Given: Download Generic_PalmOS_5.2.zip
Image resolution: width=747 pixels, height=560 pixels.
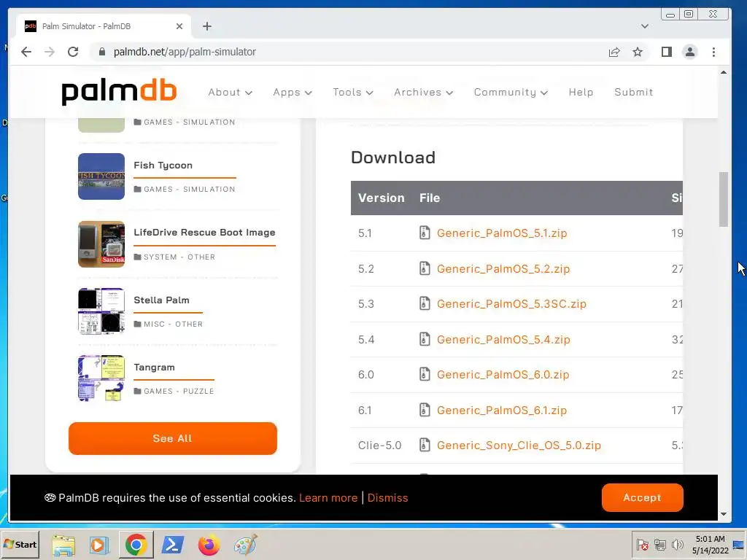Looking at the screenshot, I should point(503,268).
